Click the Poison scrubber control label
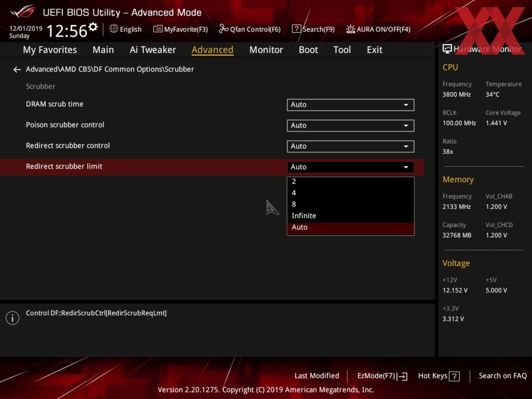The image size is (532, 399). (x=65, y=125)
